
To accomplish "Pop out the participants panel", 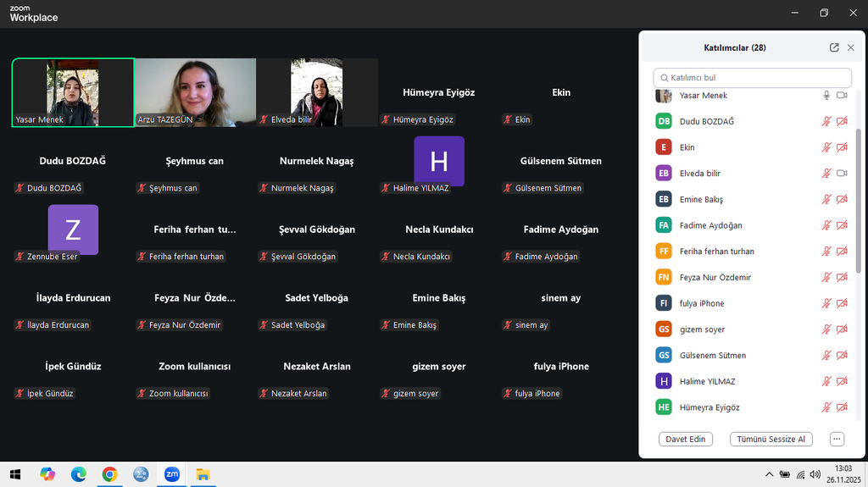I will tap(834, 48).
